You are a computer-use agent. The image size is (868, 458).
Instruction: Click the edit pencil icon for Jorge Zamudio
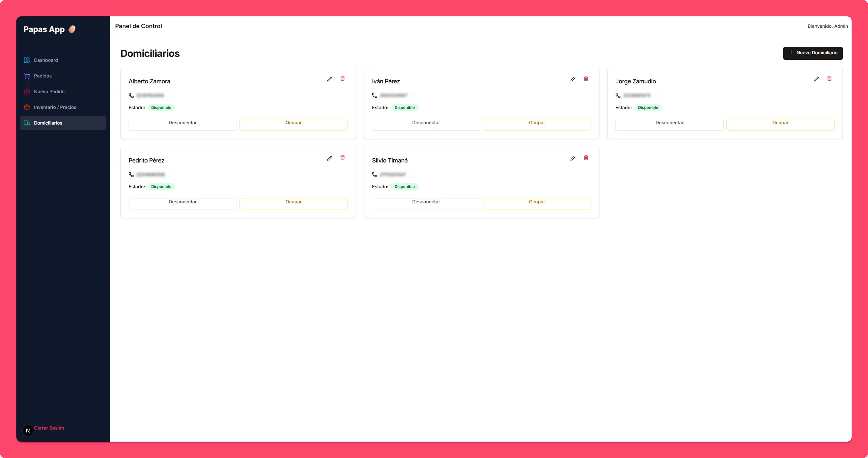[816, 79]
